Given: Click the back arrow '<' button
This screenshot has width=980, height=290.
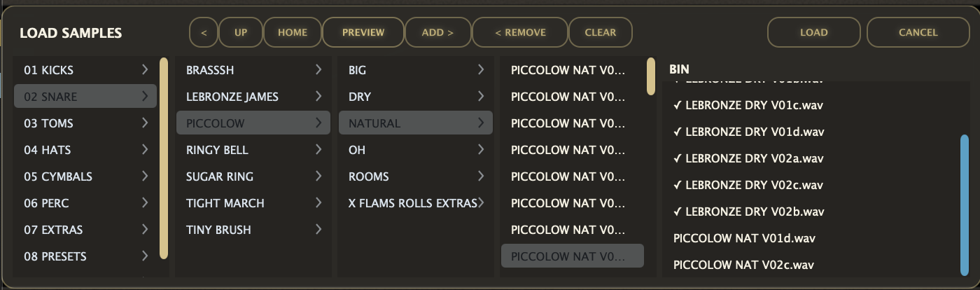Looking at the screenshot, I should pyautogui.click(x=204, y=32).
